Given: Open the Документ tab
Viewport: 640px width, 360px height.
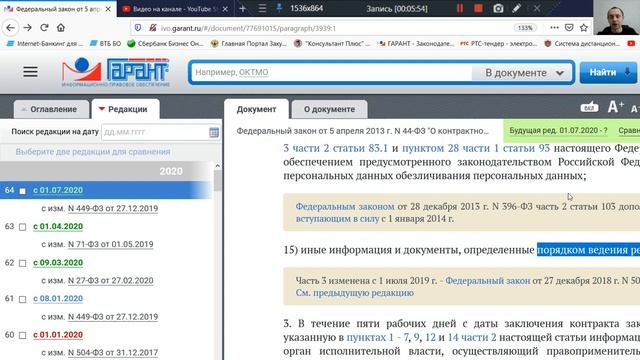Looking at the screenshot, I should pyautogui.click(x=256, y=109).
